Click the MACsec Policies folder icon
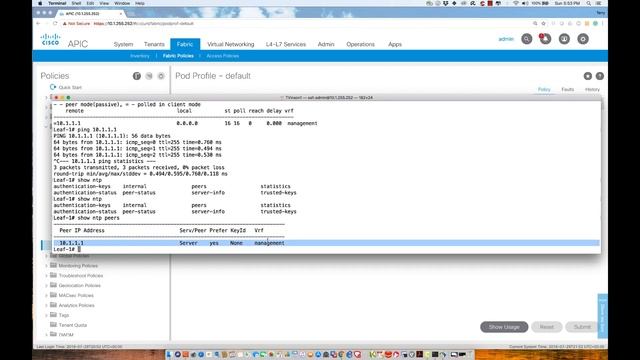This screenshot has width=640, height=360. click(53, 295)
